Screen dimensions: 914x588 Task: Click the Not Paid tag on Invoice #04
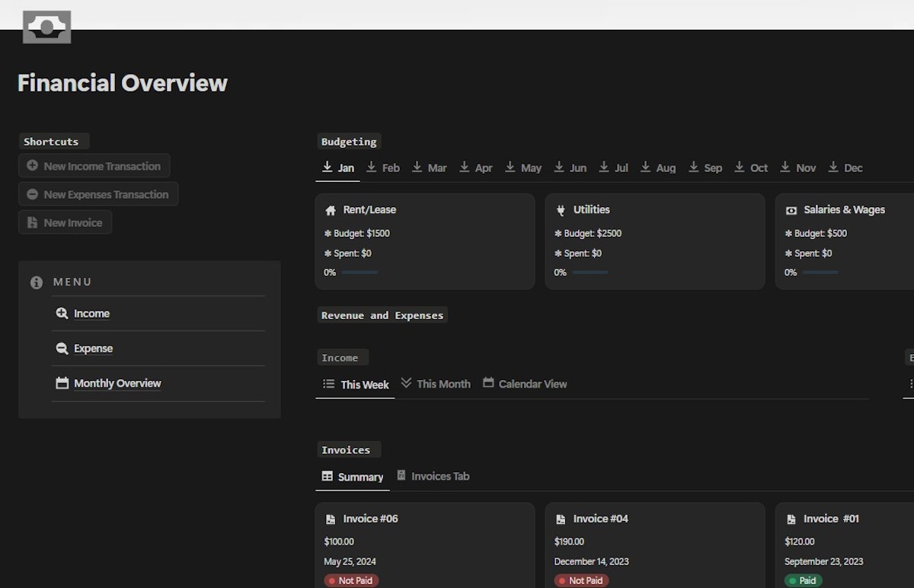pos(582,580)
